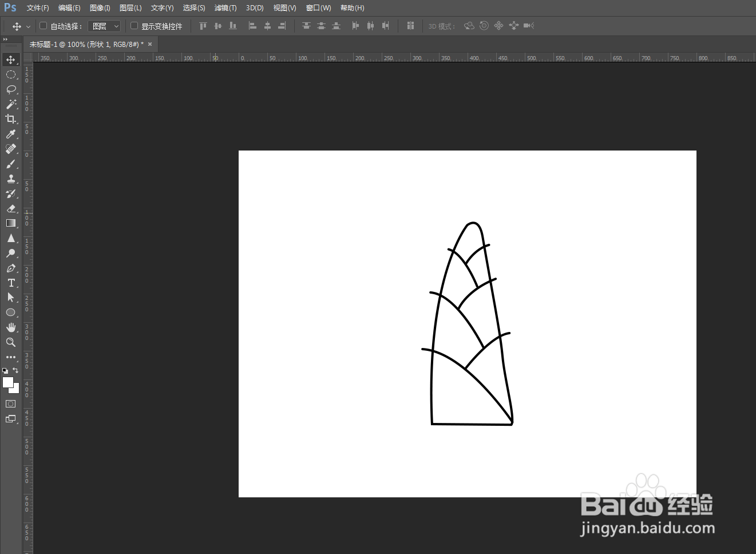Viewport: 756px width, 554px height.
Task: Click the Auto-Align Layers icon
Action: pyautogui.click(x=410, y=26)
